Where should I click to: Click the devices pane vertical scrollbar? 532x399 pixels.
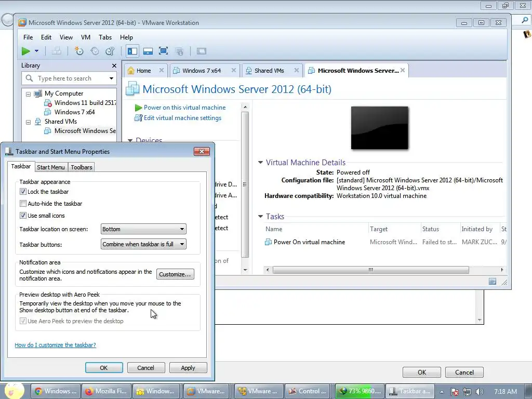(x=245, y=185)
